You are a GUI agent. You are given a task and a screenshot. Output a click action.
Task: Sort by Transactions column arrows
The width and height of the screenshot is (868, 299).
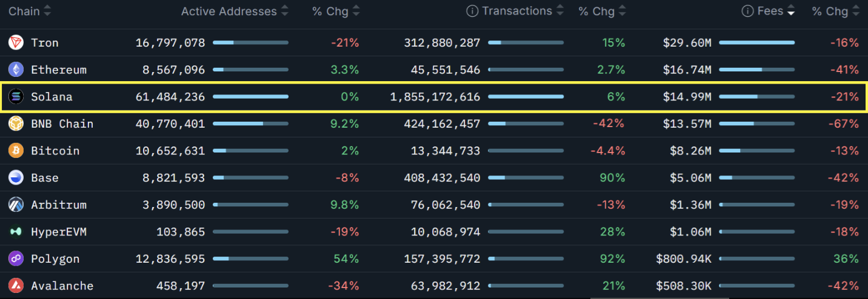pos(560,11)
